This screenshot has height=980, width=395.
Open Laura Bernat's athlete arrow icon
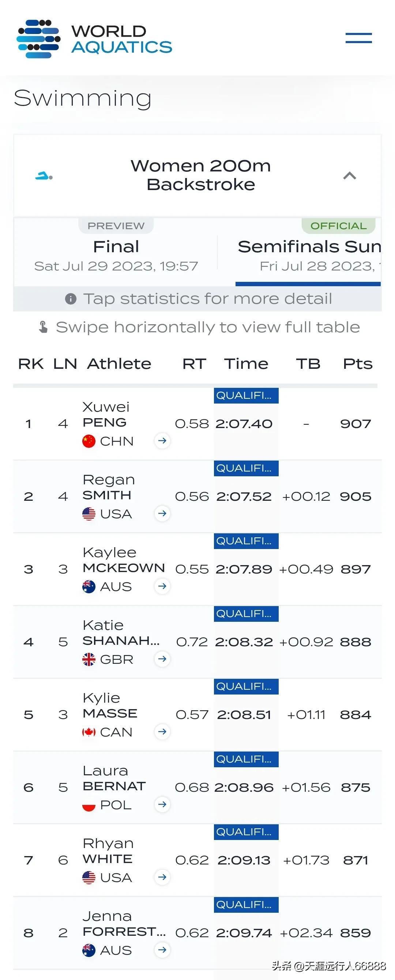pyautogui.click(x=162, y=804)
